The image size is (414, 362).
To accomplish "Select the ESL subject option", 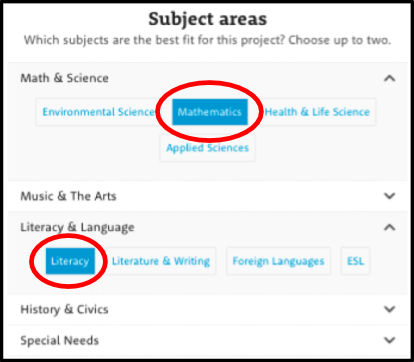I will point(355,261).
